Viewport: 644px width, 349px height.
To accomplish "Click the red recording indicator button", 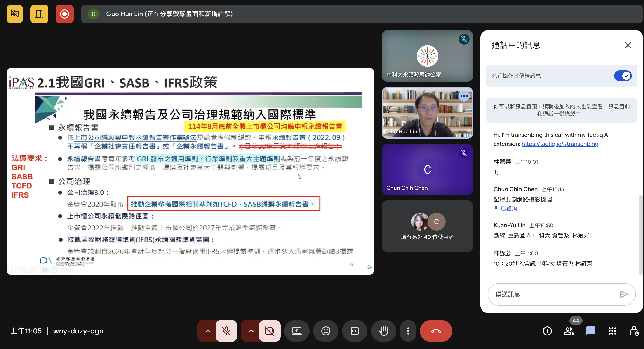I will [64, 14].
